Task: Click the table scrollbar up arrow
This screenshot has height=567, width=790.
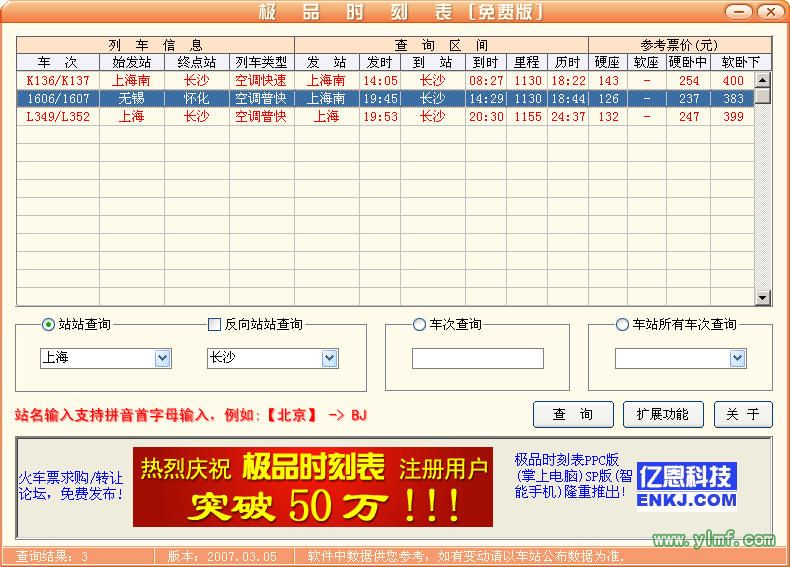Action: 763,80
